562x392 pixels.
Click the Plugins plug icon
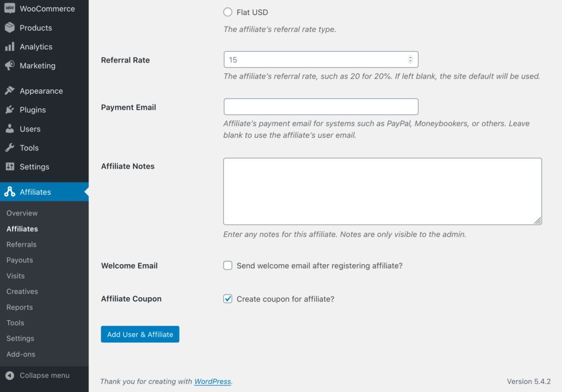pyautogui.click(x=9, y=110)
